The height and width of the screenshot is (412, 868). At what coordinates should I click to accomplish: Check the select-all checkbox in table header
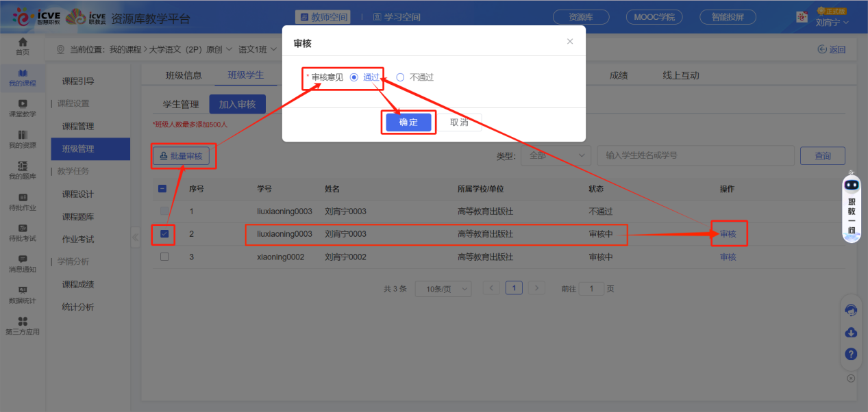click(x=163, y=189)
